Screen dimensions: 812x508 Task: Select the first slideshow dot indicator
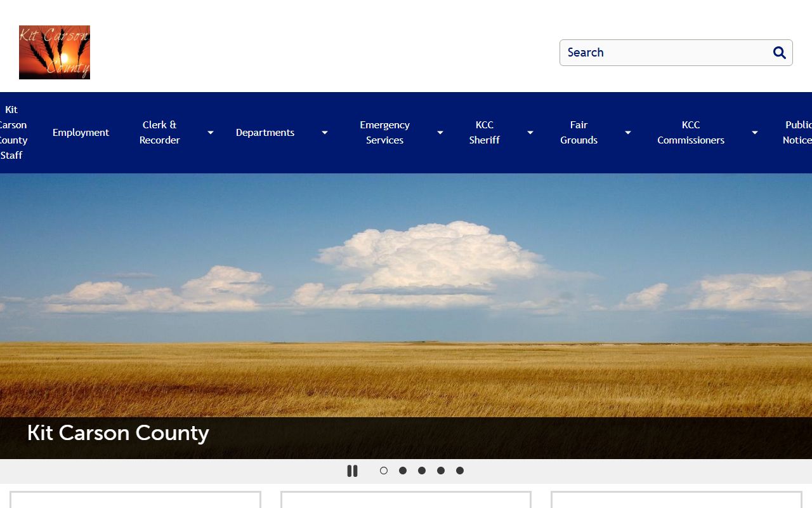384,471
